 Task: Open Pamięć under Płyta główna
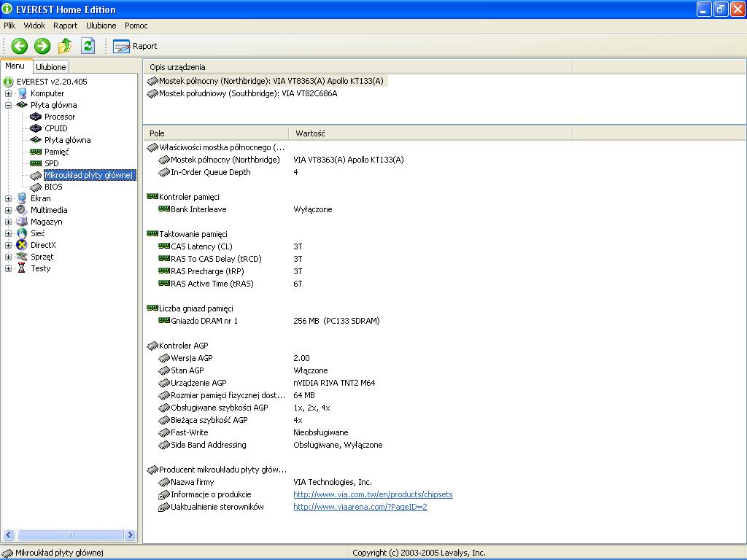pos(56,152)
